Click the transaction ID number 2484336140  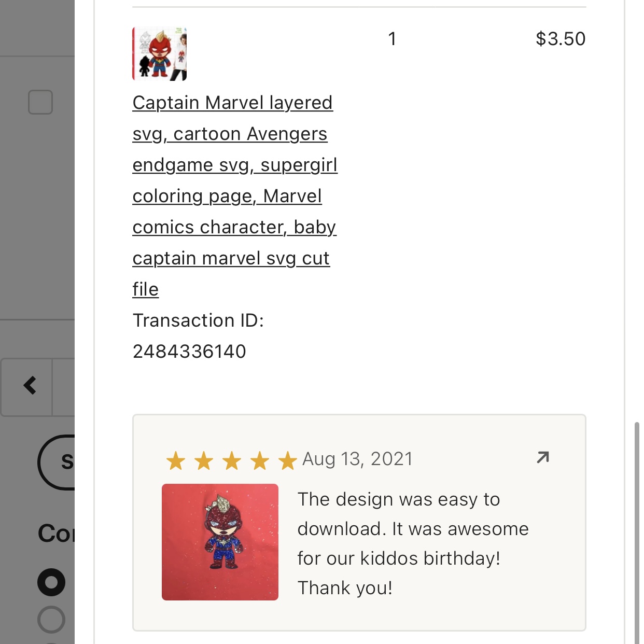tap(189, 352)
